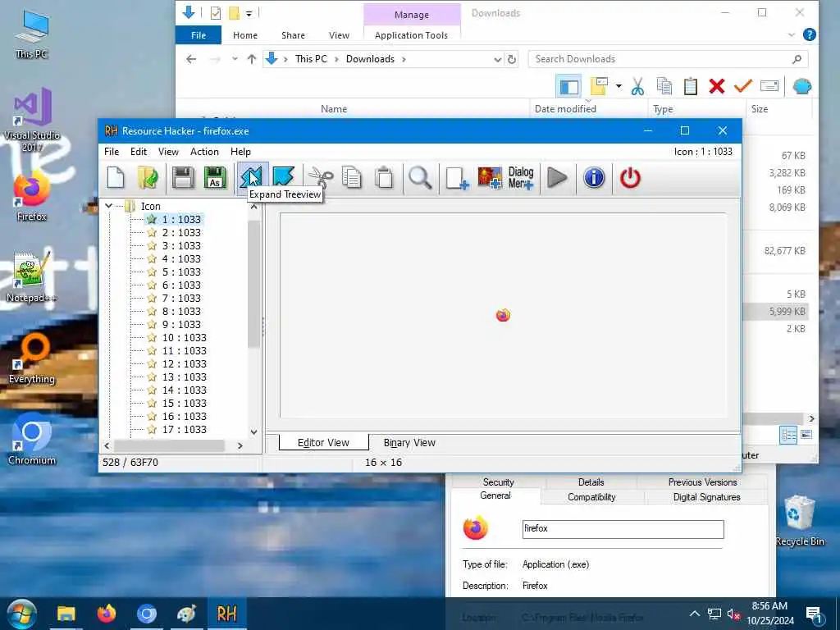
Task: Cut the resource with the scissors icon
Action: (x=321, y=178)
